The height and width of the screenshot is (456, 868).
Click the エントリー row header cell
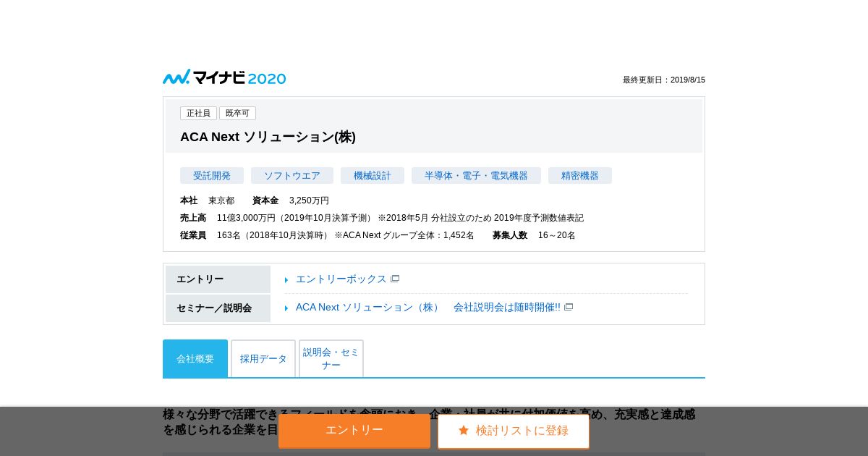(218, 279)
